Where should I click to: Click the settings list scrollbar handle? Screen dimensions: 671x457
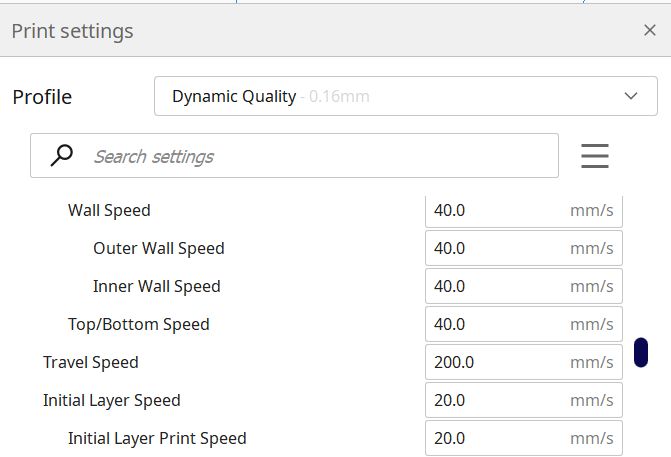(641, 353)
